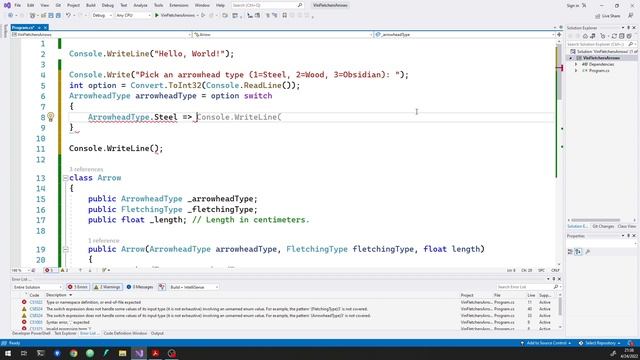Click Sign in link

573,5
